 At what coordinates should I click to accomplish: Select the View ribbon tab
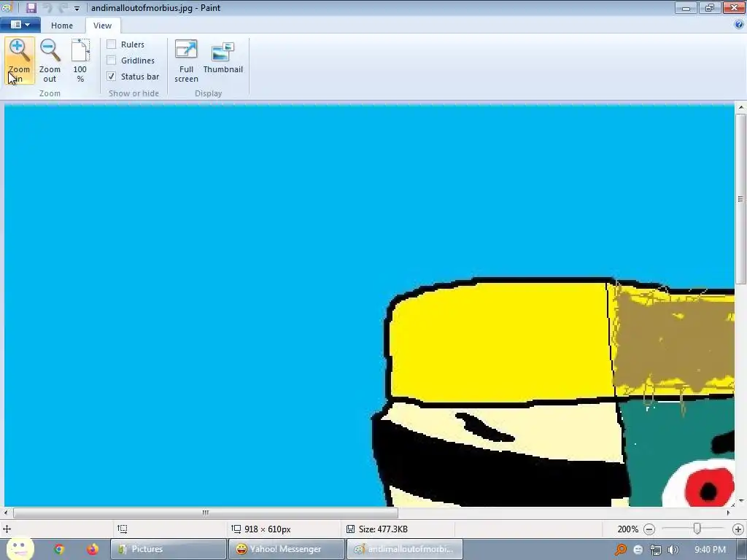click(x=102, y=26)
